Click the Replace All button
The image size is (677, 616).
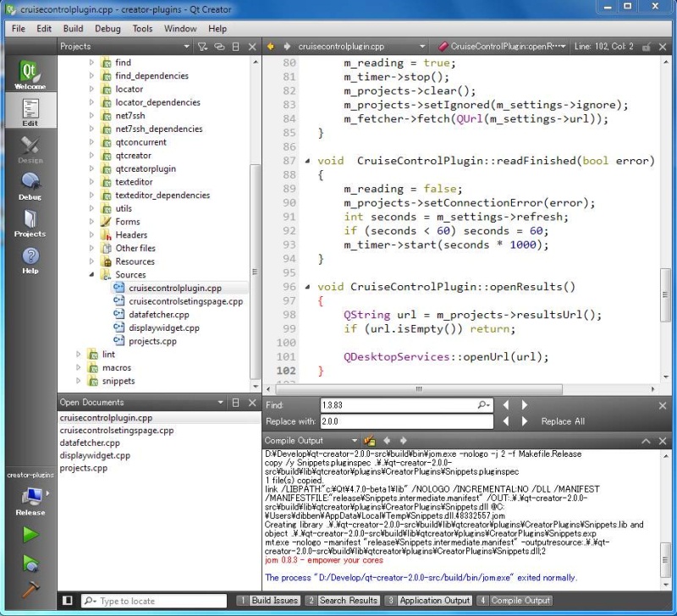(563, 421)
